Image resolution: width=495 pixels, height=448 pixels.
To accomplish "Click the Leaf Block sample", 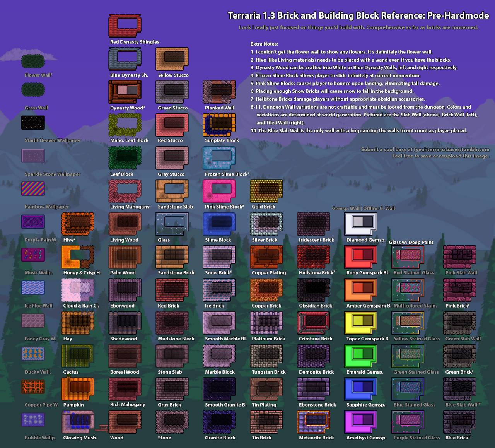I will 125,158.
